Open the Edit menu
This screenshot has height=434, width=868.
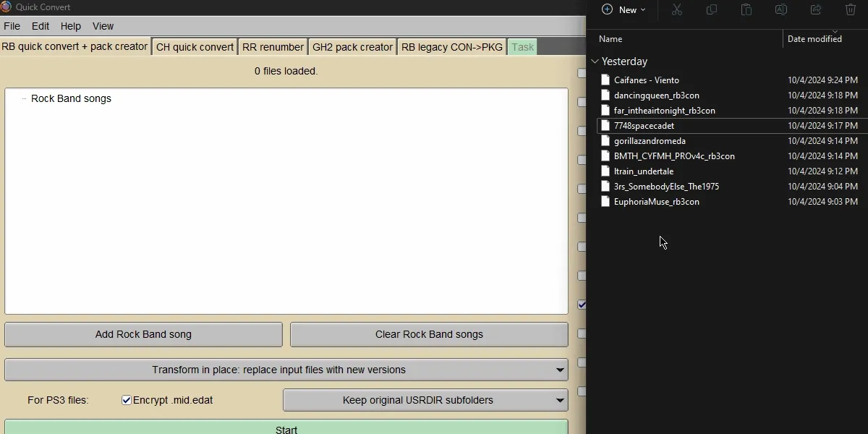tap(40, 26)
